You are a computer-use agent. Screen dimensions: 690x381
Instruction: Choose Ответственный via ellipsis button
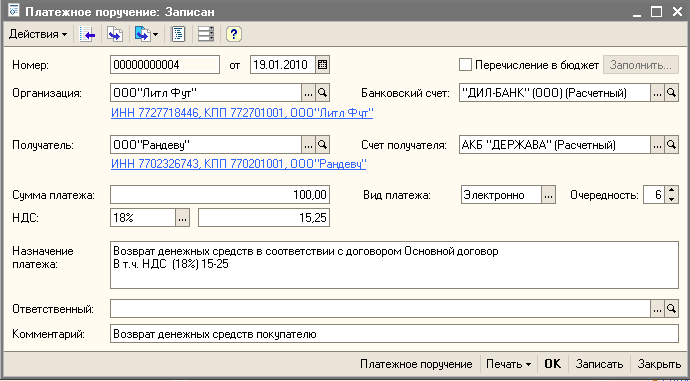[x=657, y=309]
